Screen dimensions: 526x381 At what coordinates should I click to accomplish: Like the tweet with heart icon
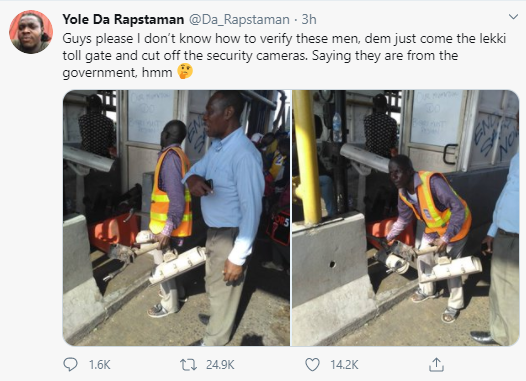pyautogui.click(x=312, y=365)
